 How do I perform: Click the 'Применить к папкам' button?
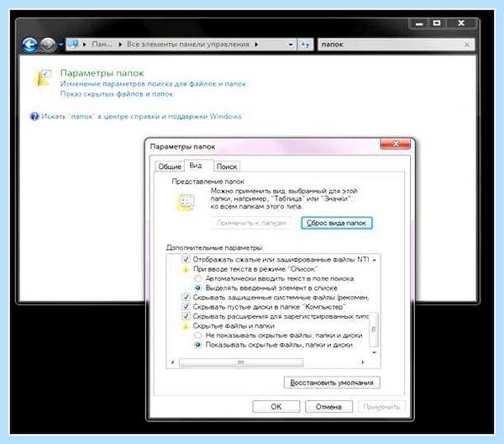251,223
